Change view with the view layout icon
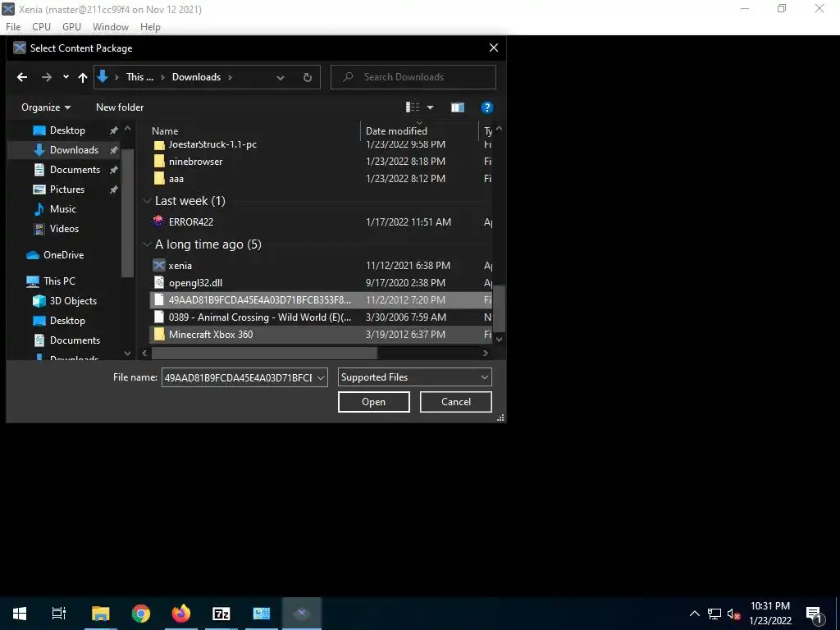The width and height of the screenshot is (840, 630). [x=413, y=107]
